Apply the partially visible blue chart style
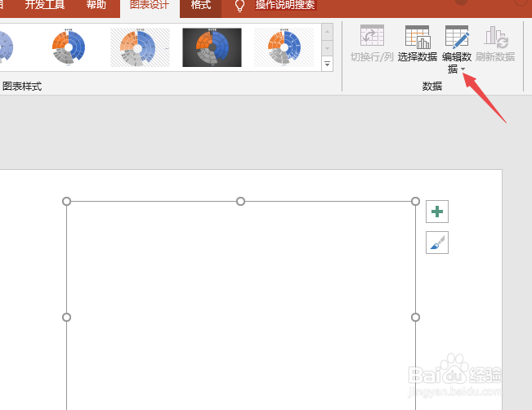The width and height of the screenshot is (532, 410). (7, 47)
